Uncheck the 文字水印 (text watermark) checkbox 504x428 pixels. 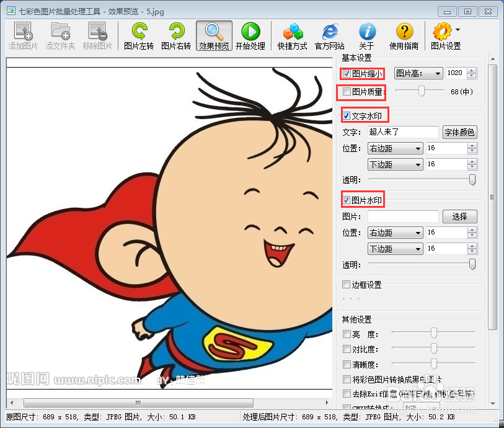point(346,115)
